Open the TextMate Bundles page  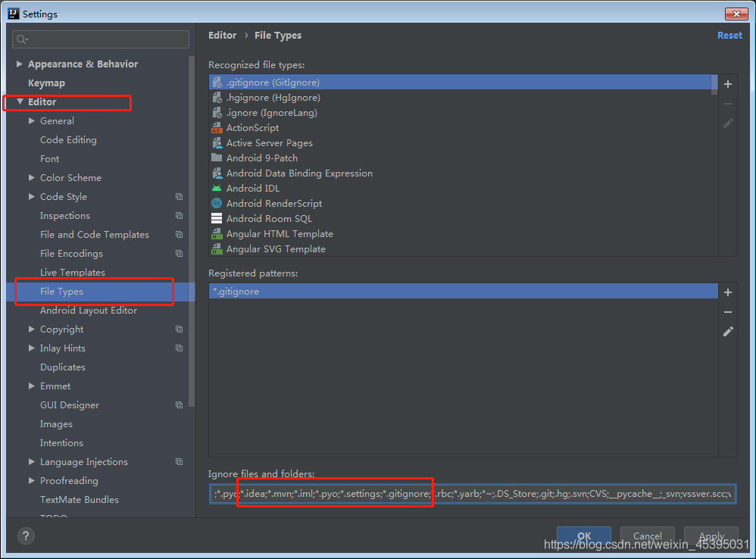click(80, 500)
